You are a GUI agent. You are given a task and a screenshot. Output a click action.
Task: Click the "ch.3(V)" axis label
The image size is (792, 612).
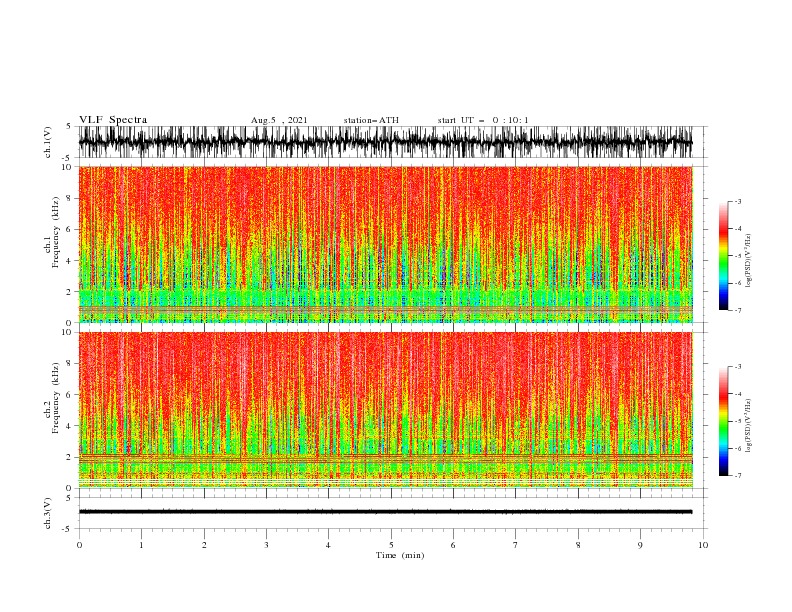click(48, 514)
